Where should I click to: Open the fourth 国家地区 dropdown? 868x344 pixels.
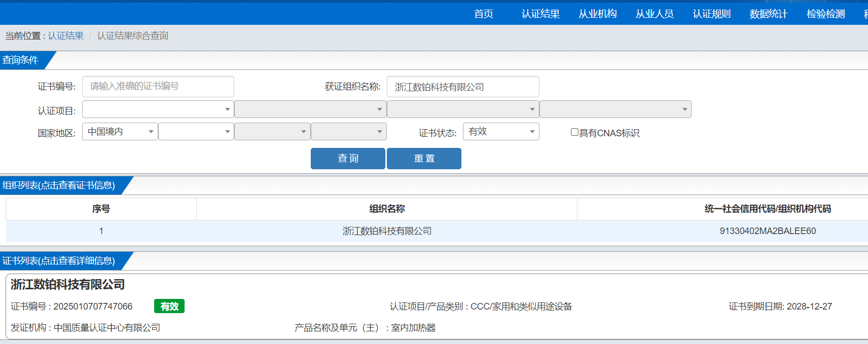349,132
